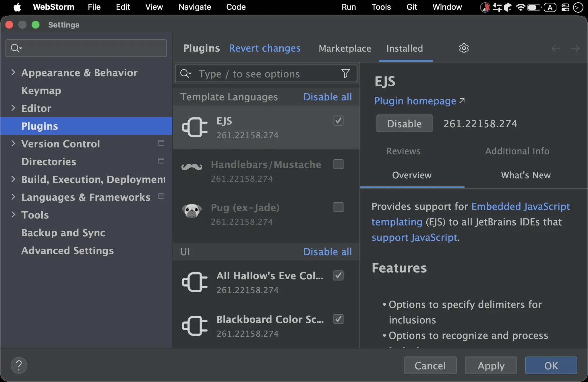Enable the Pug (ex-Jade) plugin checkbox
Image resolution: width=588 pixels, height=382 pixels.
tap(339, 207)
